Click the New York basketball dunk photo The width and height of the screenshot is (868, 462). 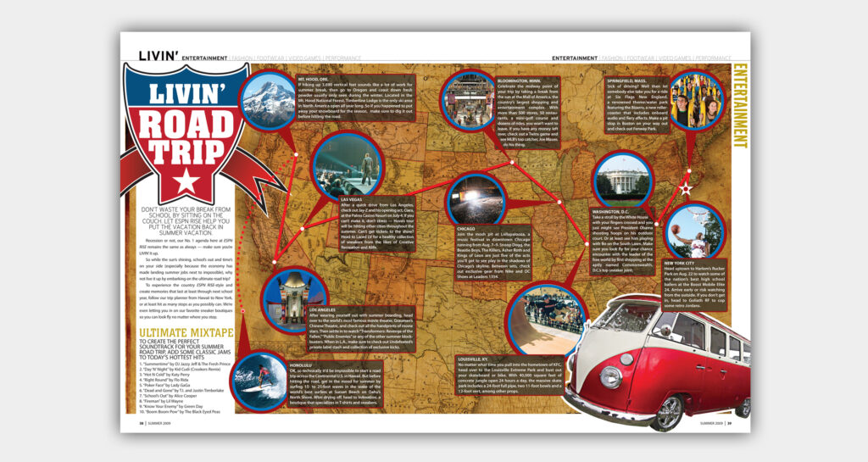(x=694, y=231)
